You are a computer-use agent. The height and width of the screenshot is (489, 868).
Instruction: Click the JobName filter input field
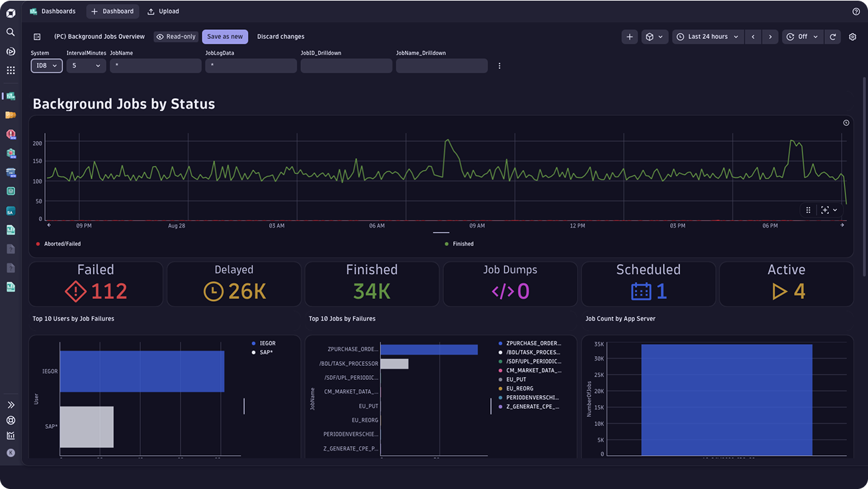155,66
